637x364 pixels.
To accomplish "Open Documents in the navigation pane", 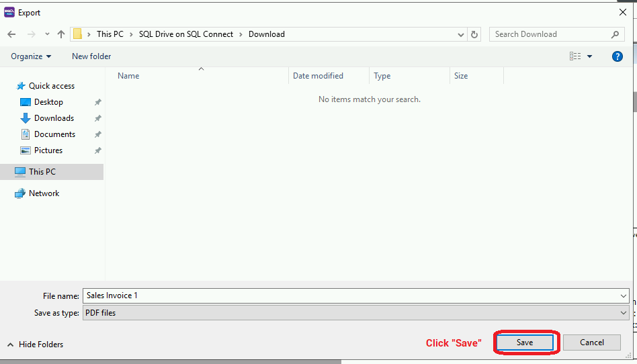I will [x=48, y=134].
